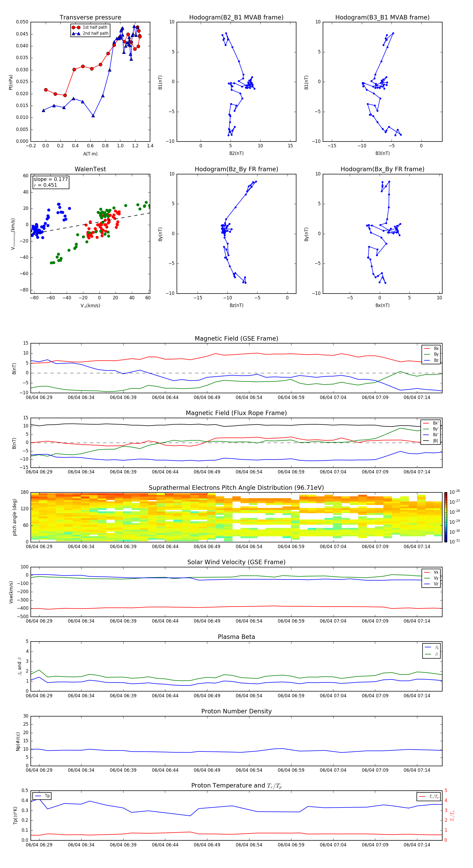The width and height of the screenshot is (473, 868).
Task: Click the "Bx(nT)" x-axis label
Action: [382, 305]
